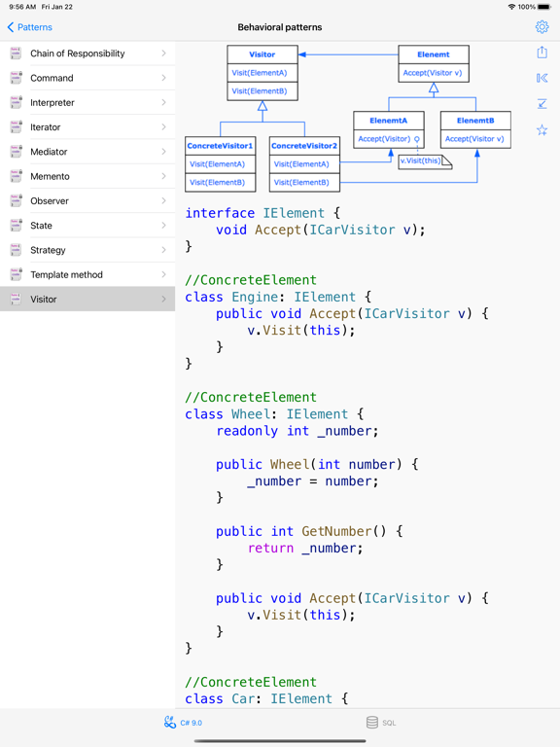
Task: Expand the Visitor row chevron
Action: pyautogui.click(x=163, y=300)
